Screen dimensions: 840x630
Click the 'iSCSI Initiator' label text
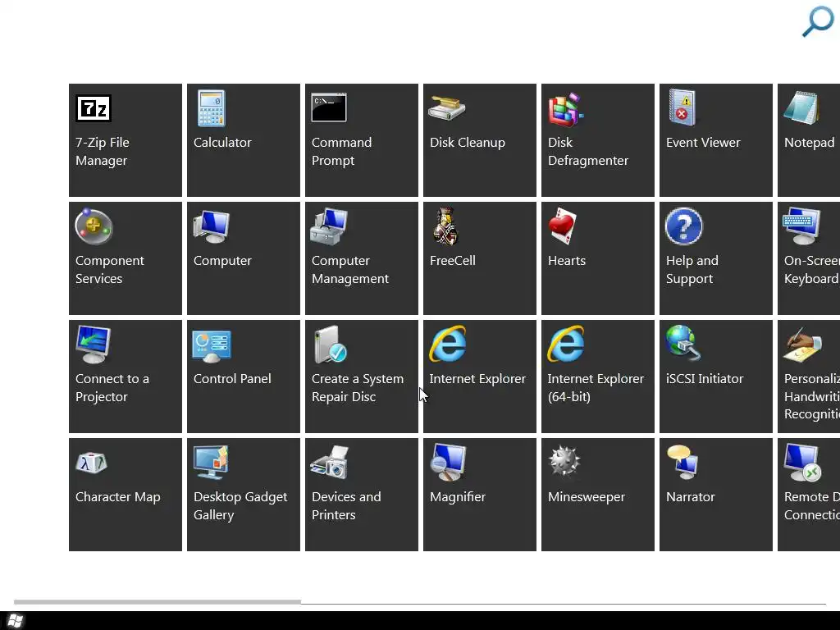[705, 379]
